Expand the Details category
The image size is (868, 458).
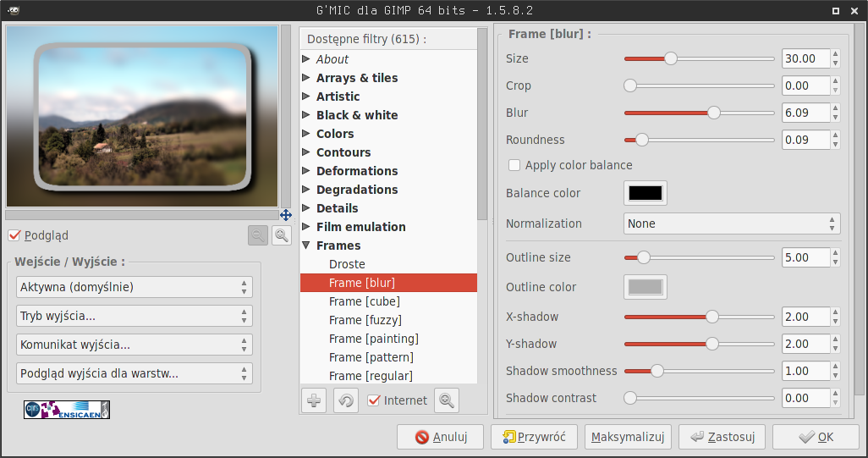point(305,208)
